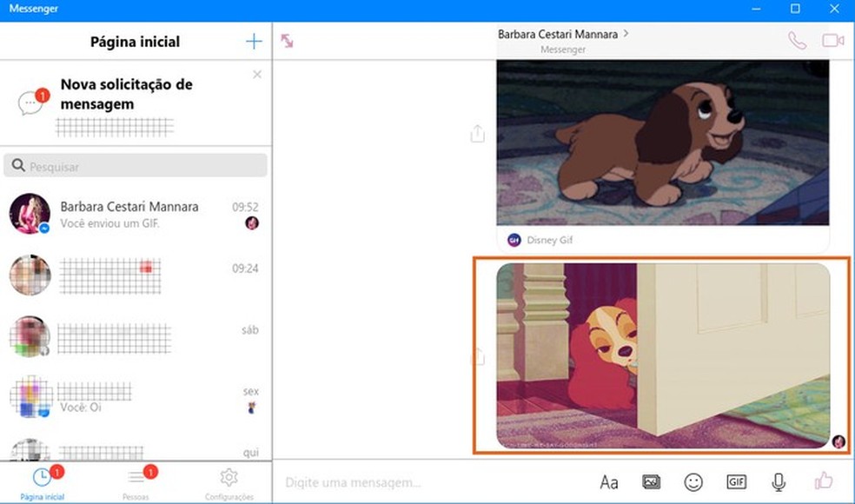This screenshot has width=855, height=504.
Task: Click the pop-out arrow above the chat
Action: pyautogui.click(x=287, y=39)
